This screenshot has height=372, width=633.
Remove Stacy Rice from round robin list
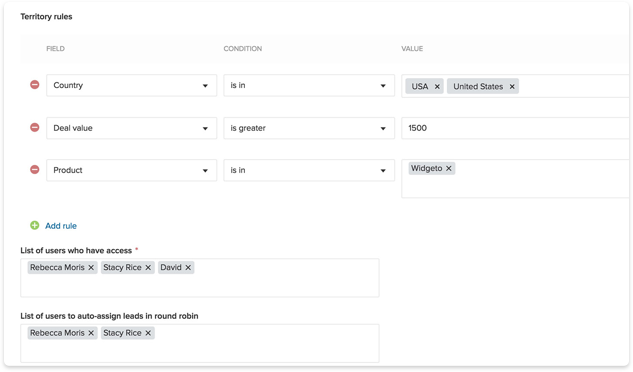148,333
